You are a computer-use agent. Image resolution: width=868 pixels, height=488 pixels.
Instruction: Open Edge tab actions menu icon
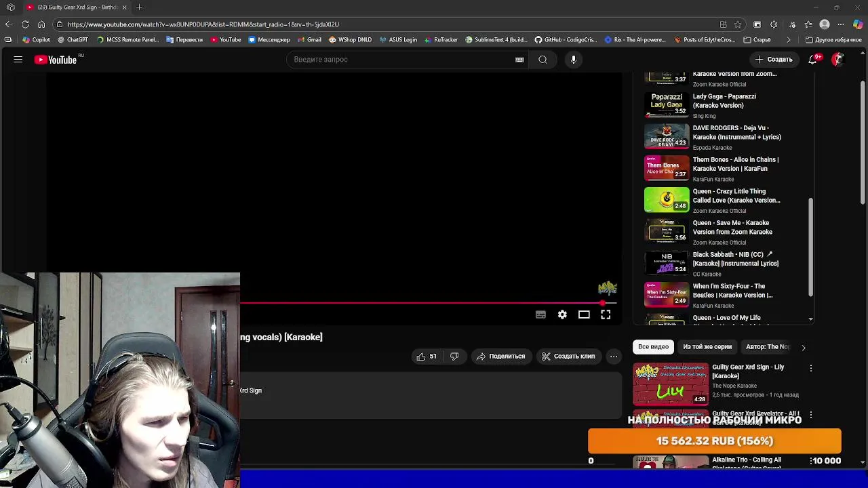click(11, 7)
